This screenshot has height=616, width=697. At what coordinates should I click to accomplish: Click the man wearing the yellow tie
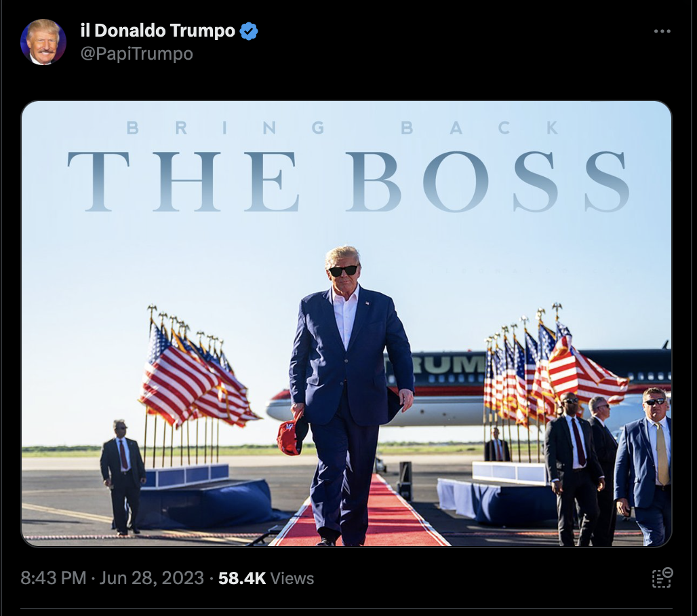click(x=643, y=466)
